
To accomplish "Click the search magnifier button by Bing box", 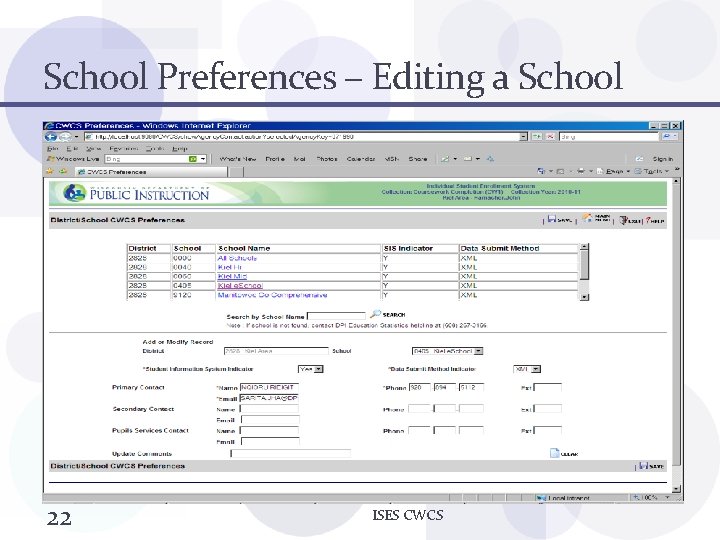I will (x=666, y=137).
